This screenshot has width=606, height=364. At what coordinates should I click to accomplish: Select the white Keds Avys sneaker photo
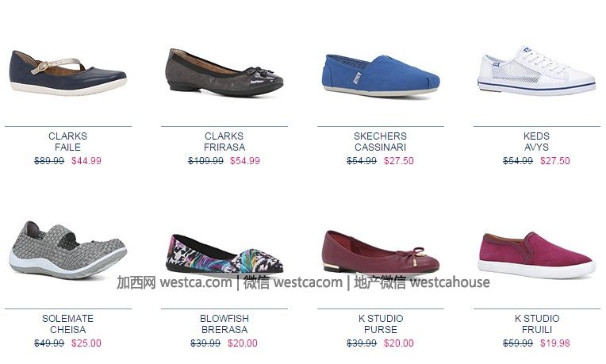[x=536, y=71]
